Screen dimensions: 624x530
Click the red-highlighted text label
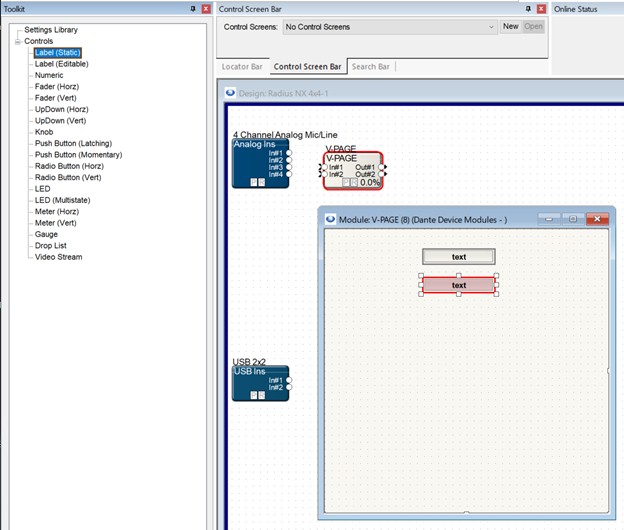459,285
